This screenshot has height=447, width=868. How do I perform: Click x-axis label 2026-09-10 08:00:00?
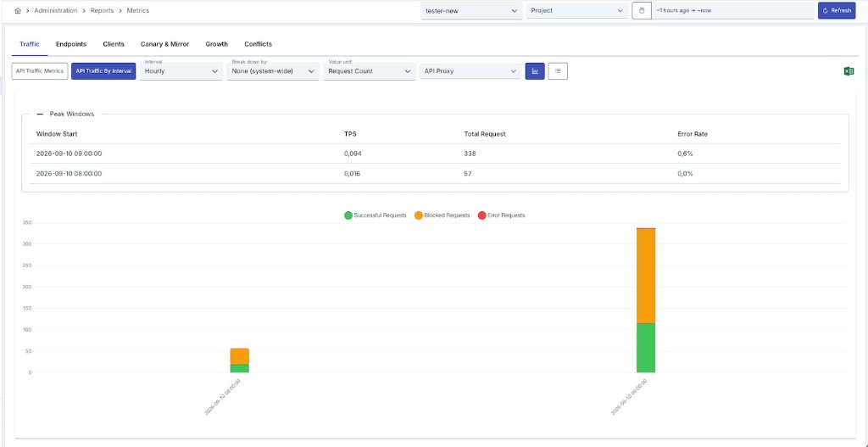tap(223, 397)
